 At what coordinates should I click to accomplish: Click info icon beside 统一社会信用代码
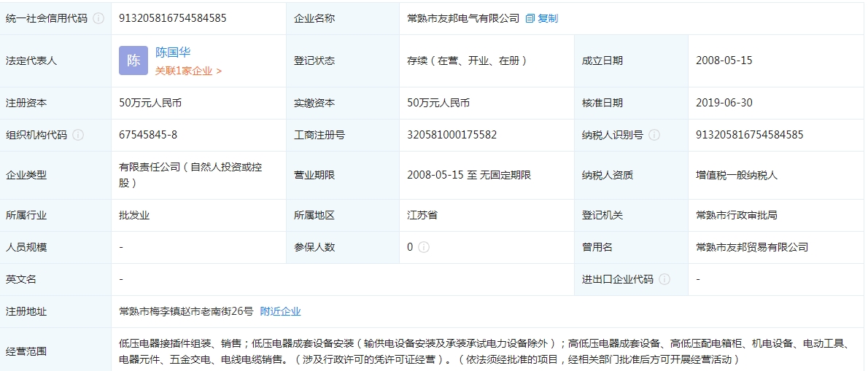(x=98, y=18)
